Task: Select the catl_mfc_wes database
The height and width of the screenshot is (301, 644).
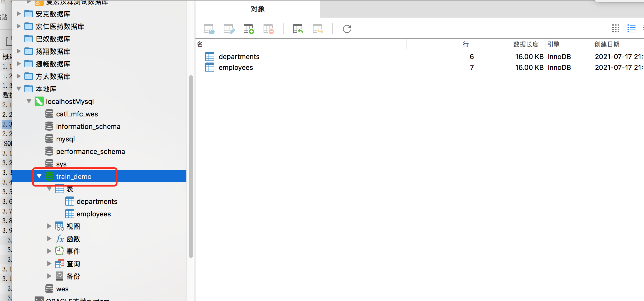Action: [77, 114]
